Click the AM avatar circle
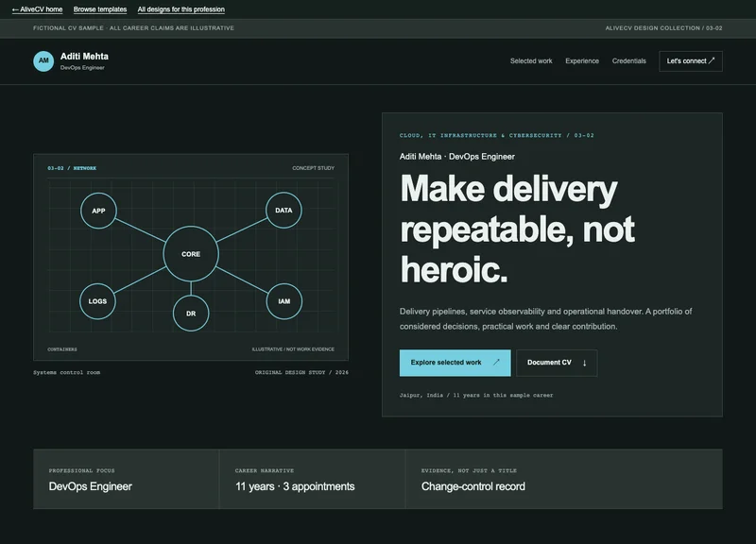The height and width of the screenshot is (544, 756). pos(43,61)
